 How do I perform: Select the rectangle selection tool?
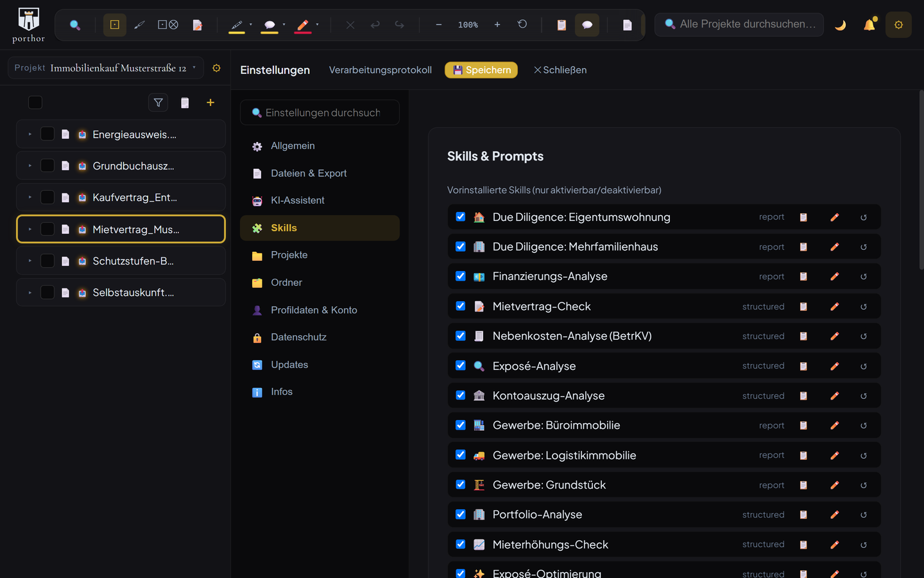(x=115, y=25)
